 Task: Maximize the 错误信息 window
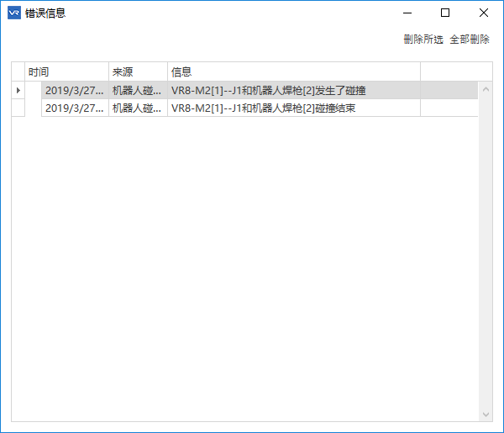tap(445, 13)
